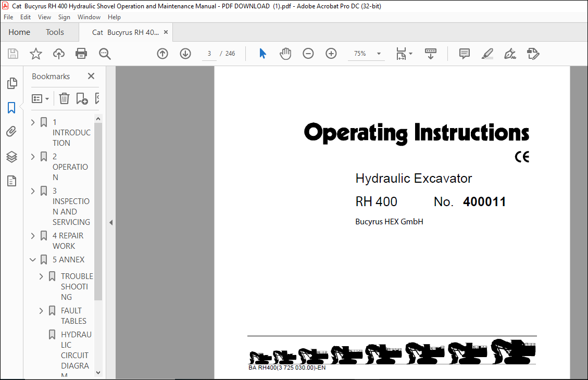
Task: Choose the Selection arrow tool
Action: tap(262, 54)
